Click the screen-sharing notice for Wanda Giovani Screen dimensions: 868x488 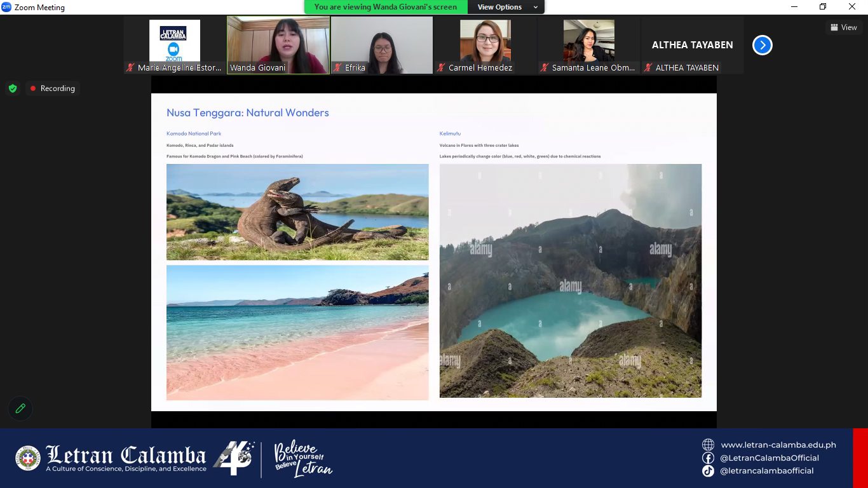coord(386,7)
